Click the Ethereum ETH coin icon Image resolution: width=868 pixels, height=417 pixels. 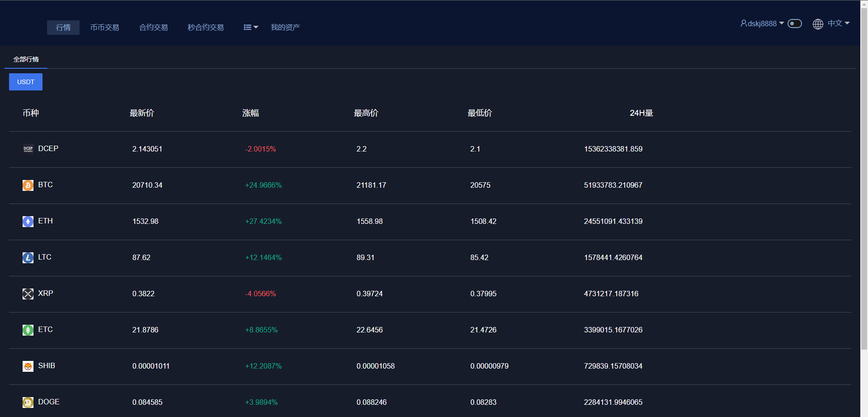tap(28, 221)
